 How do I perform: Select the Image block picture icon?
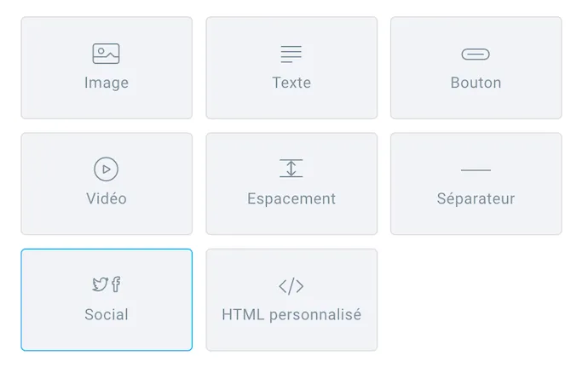[107, 54]
